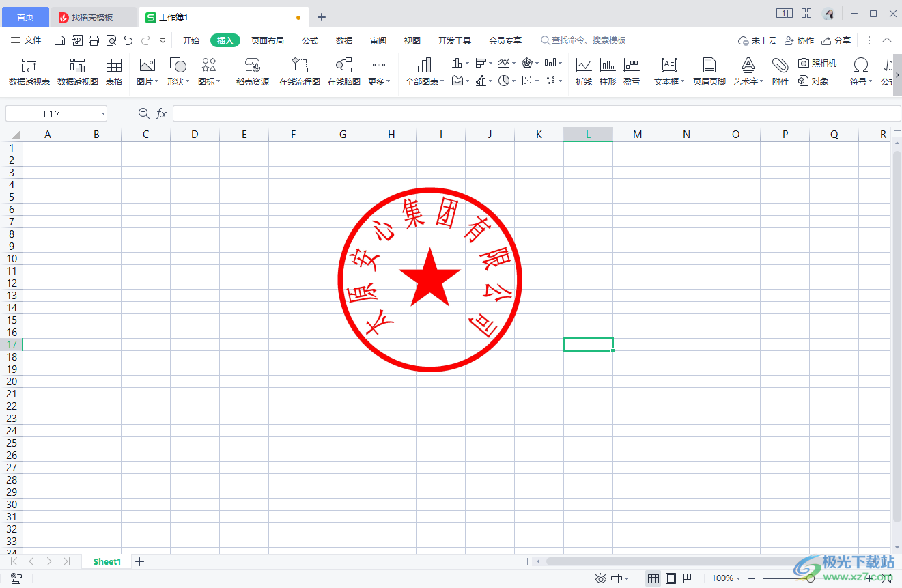Insert an attachment 附件
The width and height of the screenshot is (902, 588).
point(780,72)
